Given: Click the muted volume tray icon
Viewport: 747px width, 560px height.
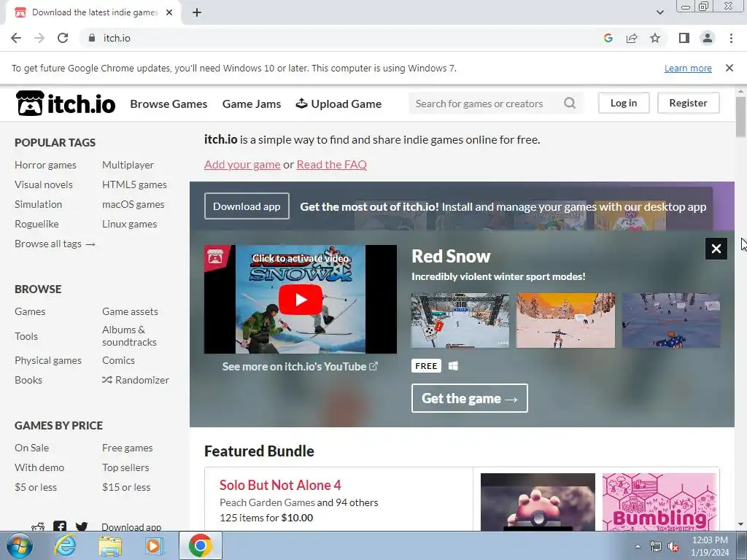Looking at the screenshot, I should pyautogui.click(x=673, y=547).
